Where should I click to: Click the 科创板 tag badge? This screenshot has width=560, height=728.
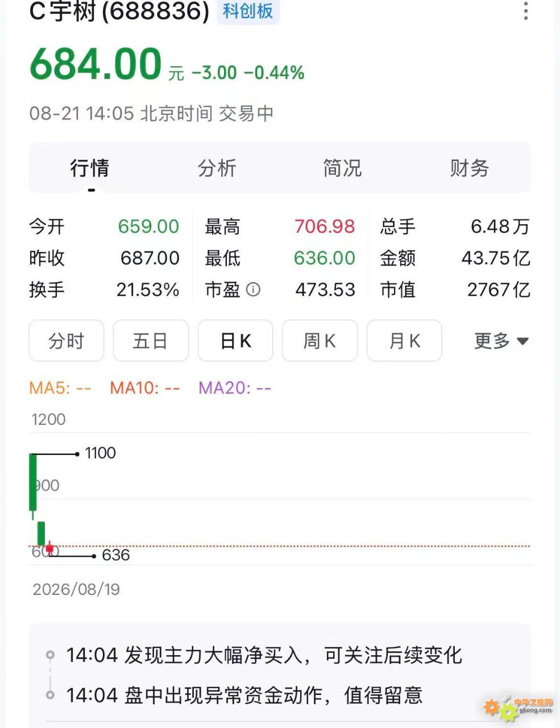pos(248,11)
